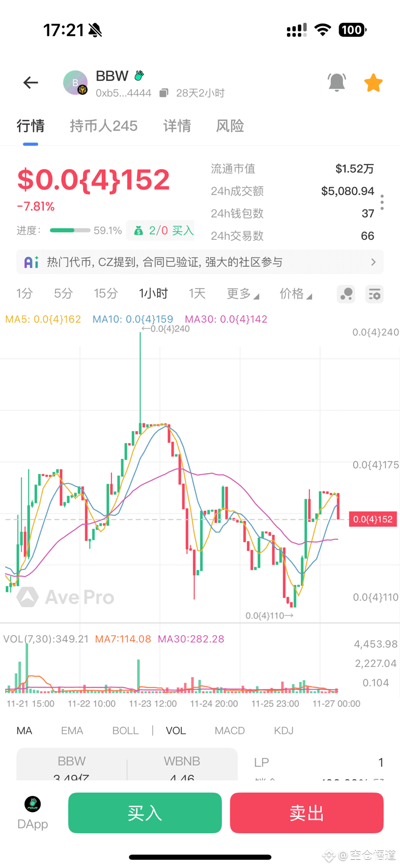Tap the green 买入 button
This screenshot has height=868, width=400.
pos(145,813)
